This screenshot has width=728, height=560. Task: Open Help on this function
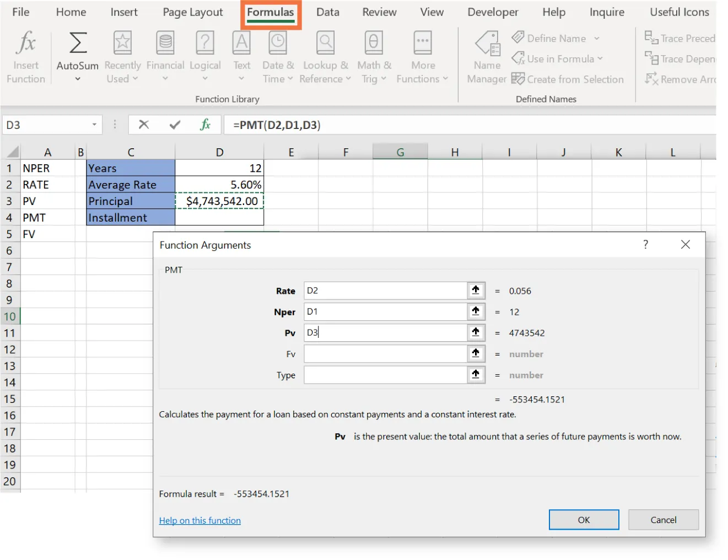point(199,520)
